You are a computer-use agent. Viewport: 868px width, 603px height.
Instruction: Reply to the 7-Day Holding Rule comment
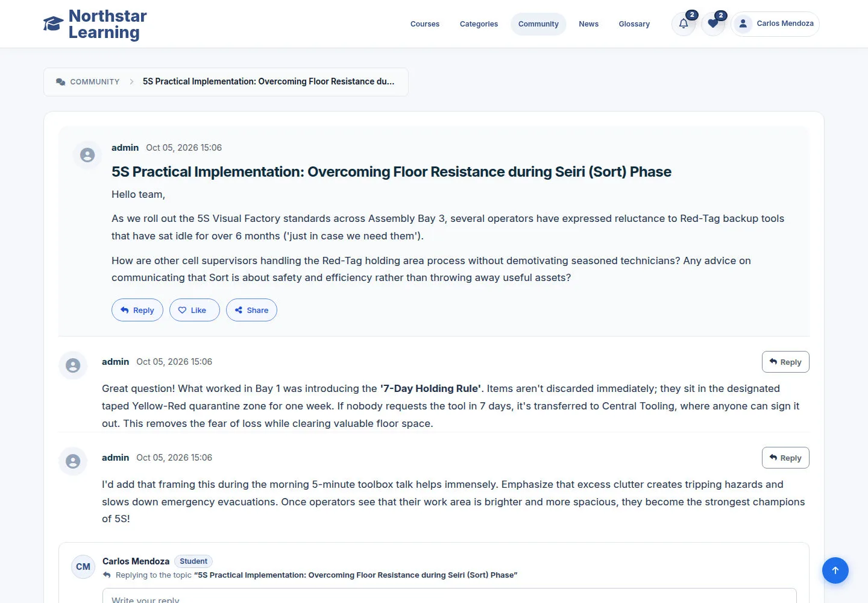pyautogui.click(x=785, y=362)
